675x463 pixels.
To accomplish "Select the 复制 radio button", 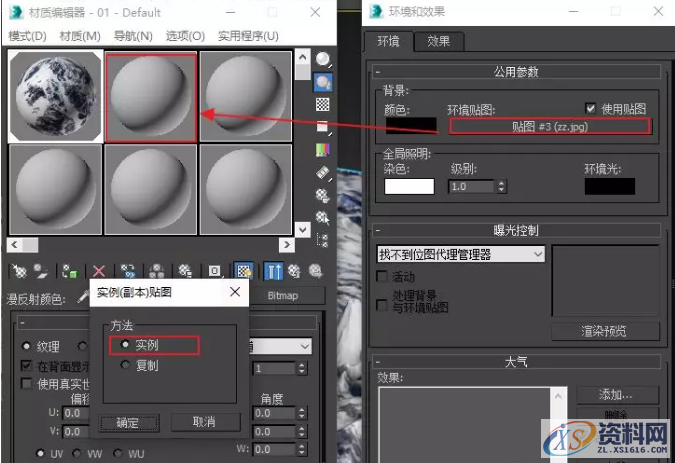I will [x=125, y=365].
